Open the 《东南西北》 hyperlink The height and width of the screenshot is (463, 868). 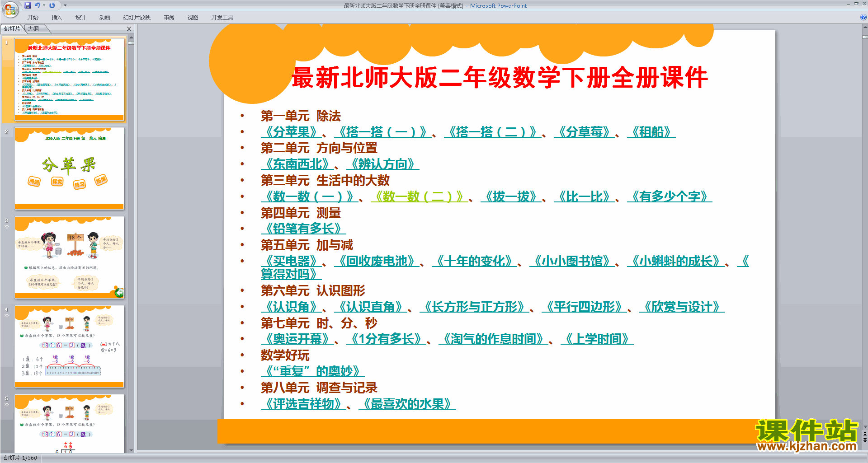[297, 164]
